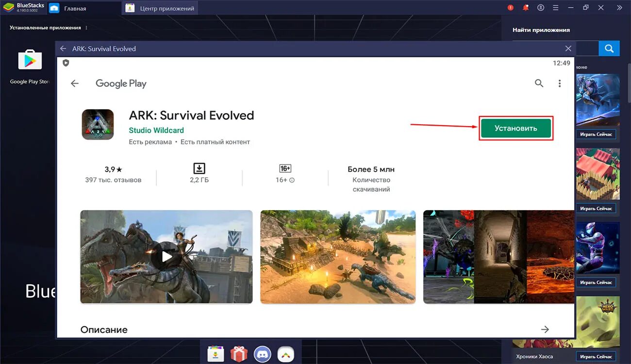The height and width of the screenshot is (364, 631).
Task: Click the ARK: Survival Evolved app icon
Action: pyautogui.click(x=98, y=125)
